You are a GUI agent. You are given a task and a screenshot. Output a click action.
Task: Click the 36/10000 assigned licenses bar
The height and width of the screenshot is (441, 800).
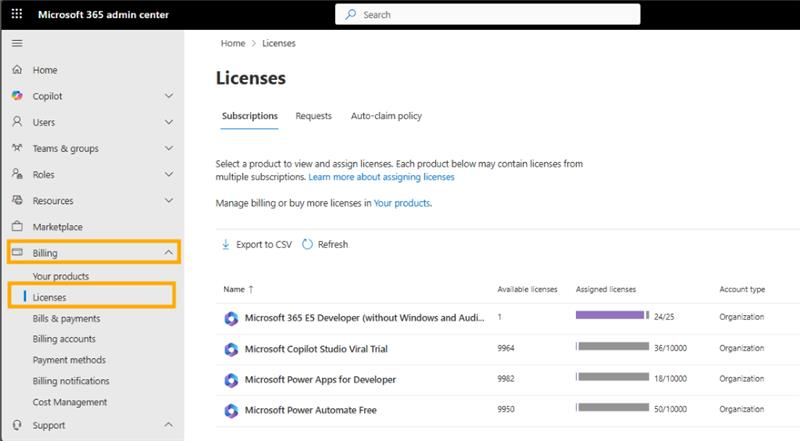coord(612,347)
